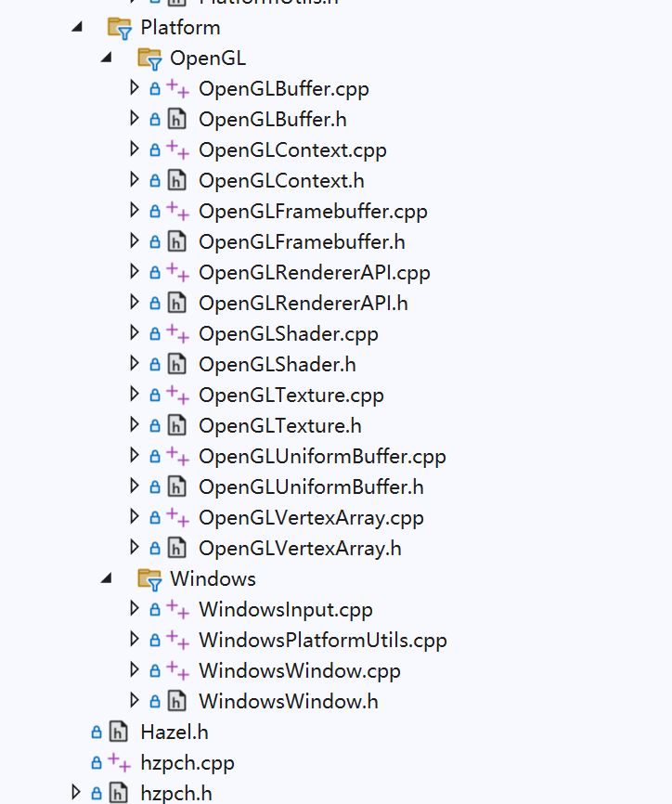Click the C++ icon of WindowsWindow.cpp

(x=178, y=670)
